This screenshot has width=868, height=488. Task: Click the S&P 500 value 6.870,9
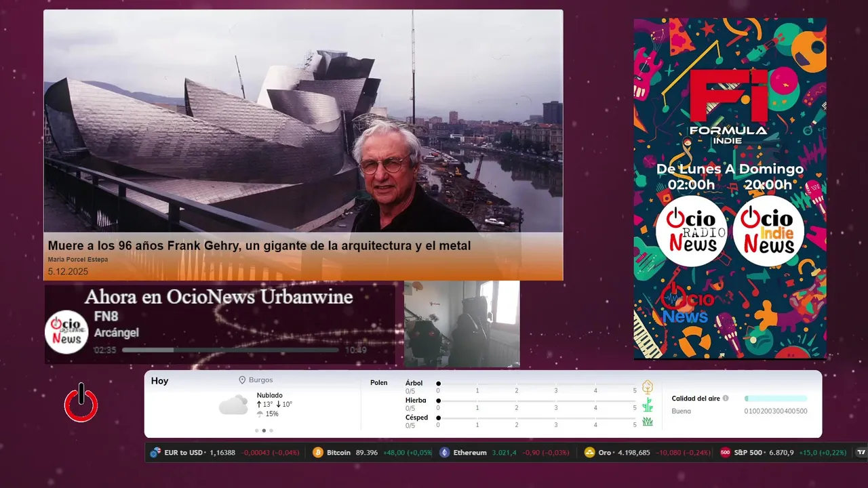click(x=781, y=452)
